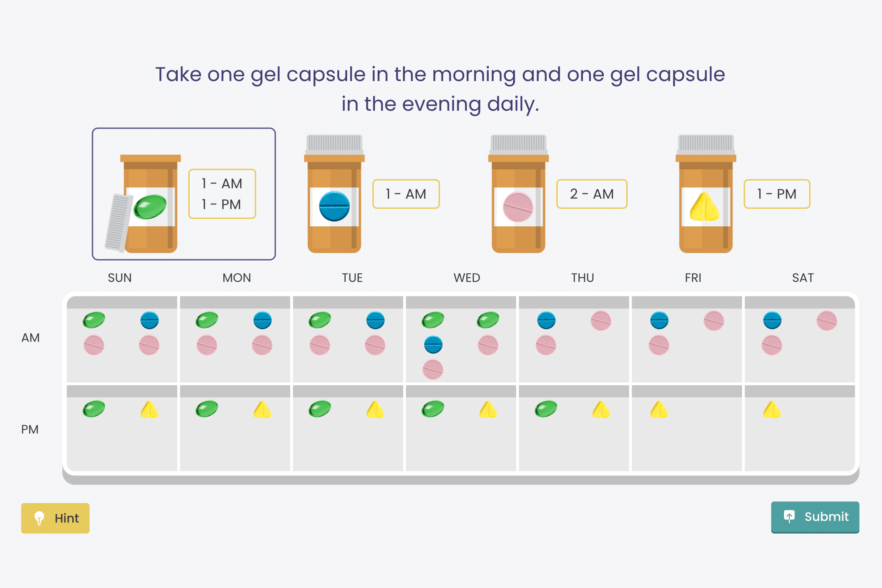Click the extra green capsule in Wednesday AM

[x=488, y=320]
